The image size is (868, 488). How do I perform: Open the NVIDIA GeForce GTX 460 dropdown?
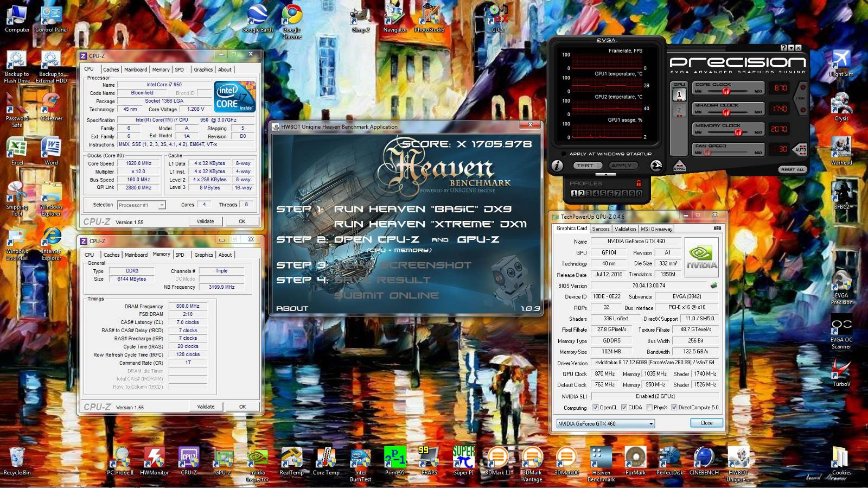605,423
